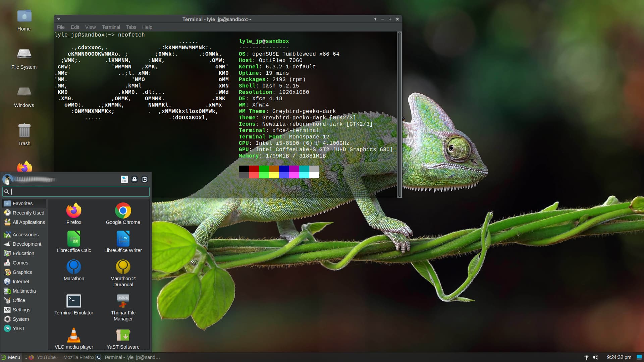This screenshot has width=644, height=362.
Task: Click the log out icon in menu
Action: (x=145, y=179)
